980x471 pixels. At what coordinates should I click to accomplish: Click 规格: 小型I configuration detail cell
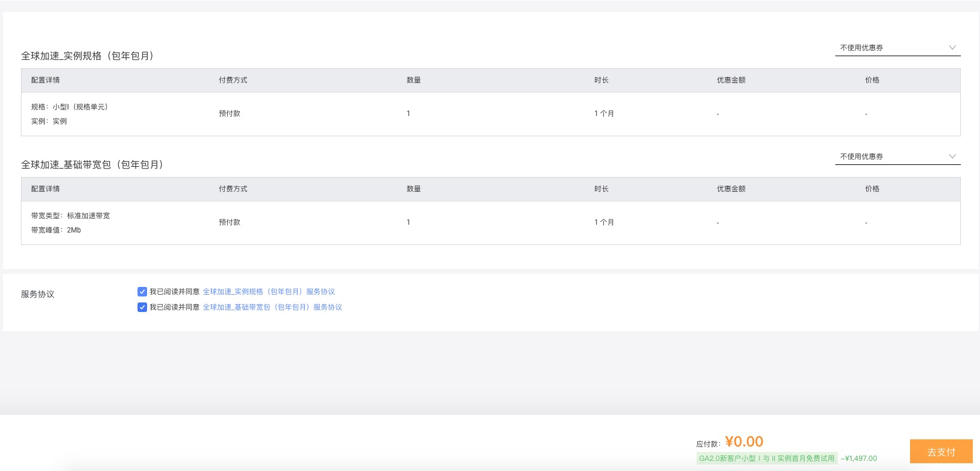tap(69, 107)
